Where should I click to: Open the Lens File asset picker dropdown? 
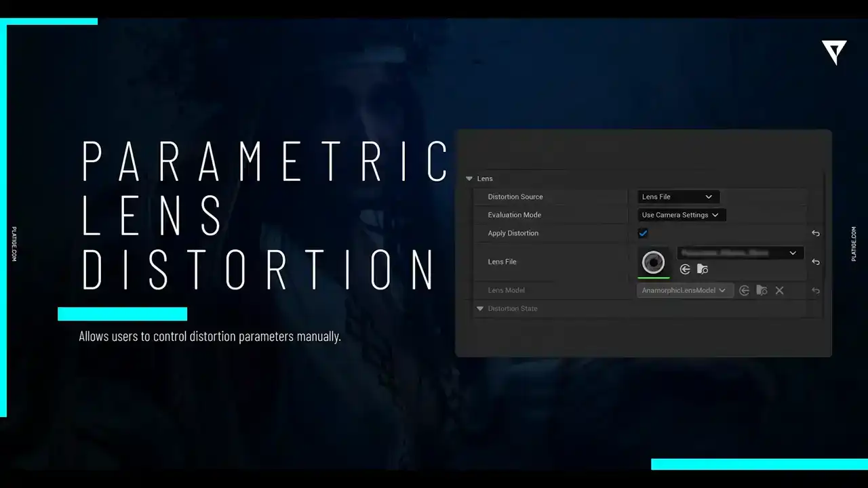coord(741,253)
